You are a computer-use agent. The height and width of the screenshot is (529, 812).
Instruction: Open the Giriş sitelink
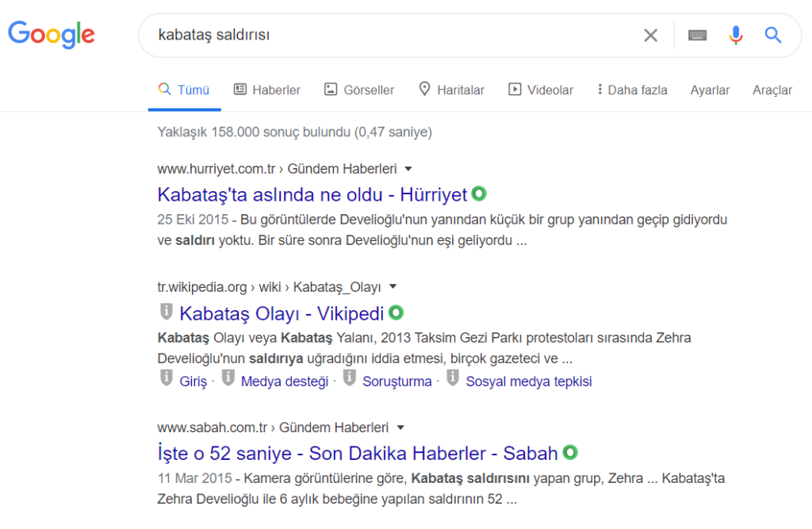[193, 381]
